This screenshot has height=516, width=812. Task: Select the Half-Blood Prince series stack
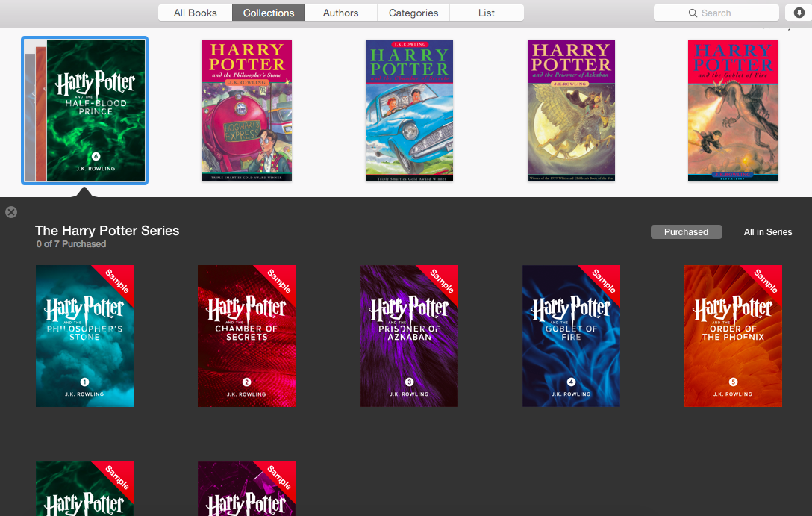(x=85, y=111)
